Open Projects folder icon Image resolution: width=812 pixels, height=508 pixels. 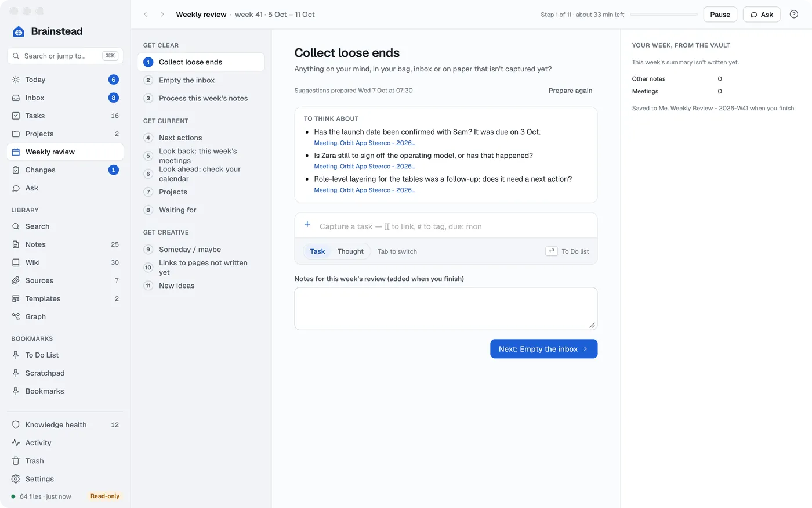point(16,134)
